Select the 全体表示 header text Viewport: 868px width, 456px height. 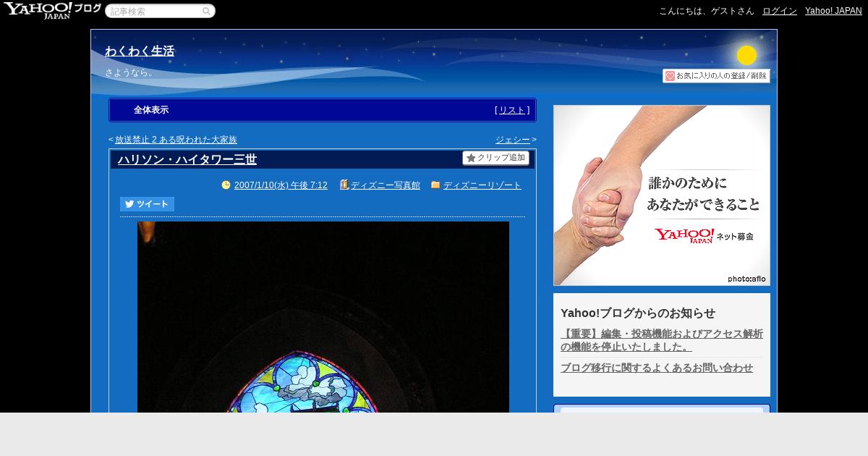coord(151,110)
